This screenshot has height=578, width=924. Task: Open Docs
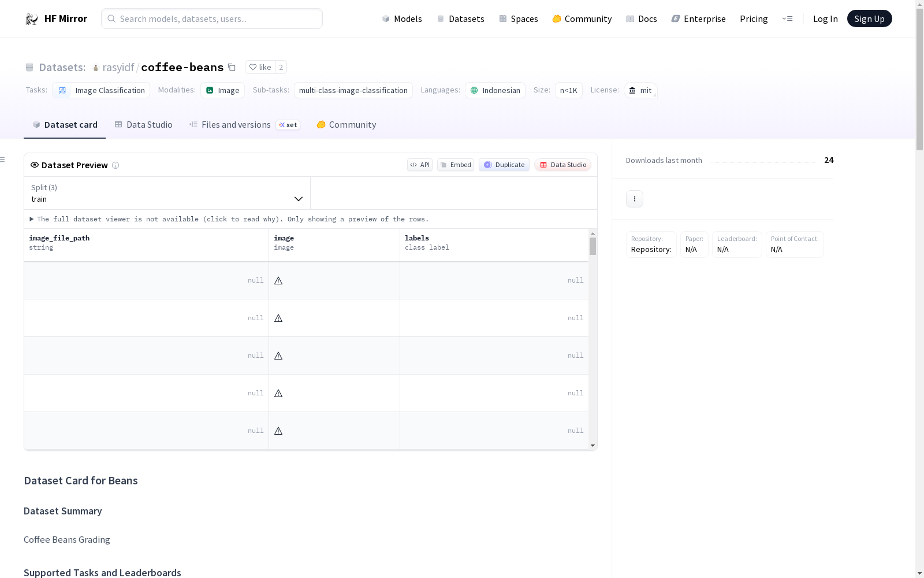pyautogui.click(x=641, y=18)
